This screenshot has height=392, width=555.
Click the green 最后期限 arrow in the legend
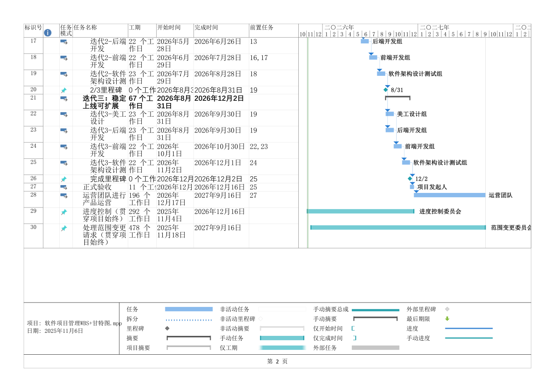click(447, 319)
